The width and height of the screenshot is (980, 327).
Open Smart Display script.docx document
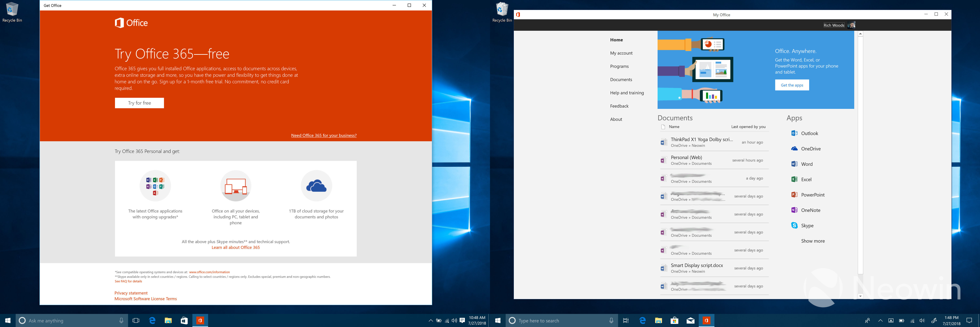(697, 266)
